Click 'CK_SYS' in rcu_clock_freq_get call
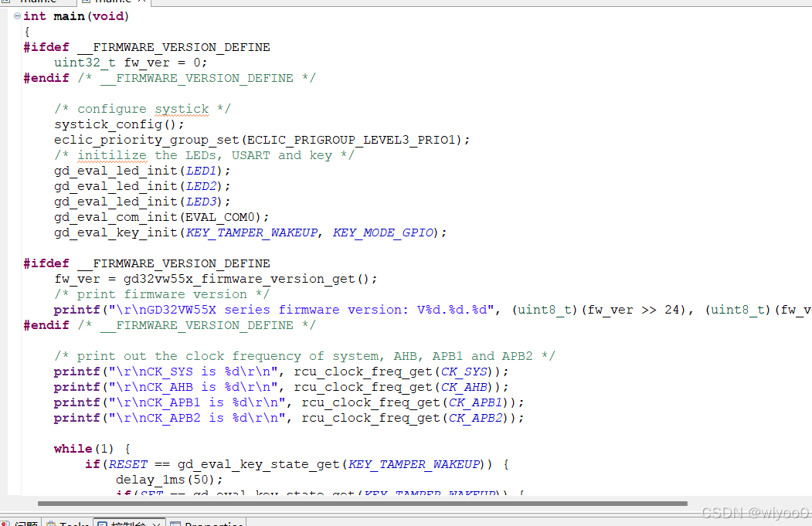The height and width of the screenshot is (526, 812). point(464,372)
